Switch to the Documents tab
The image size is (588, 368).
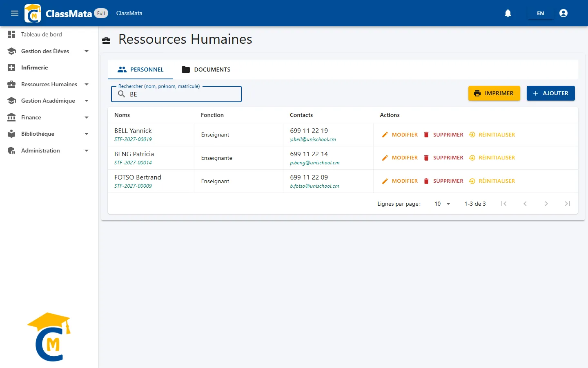pyautogui.click(x=206, y=70)
